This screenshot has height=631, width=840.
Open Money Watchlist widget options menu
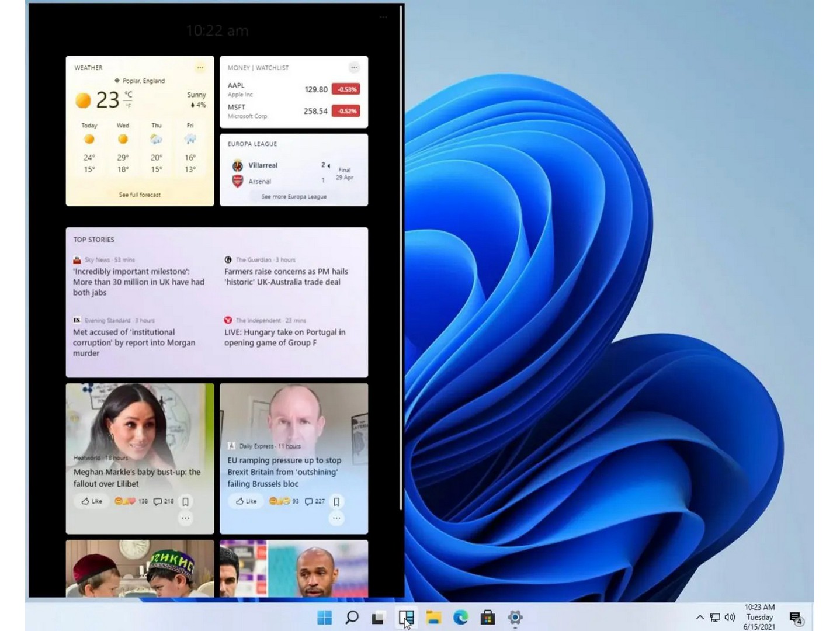pyautogui.click(x=354, y=68)
